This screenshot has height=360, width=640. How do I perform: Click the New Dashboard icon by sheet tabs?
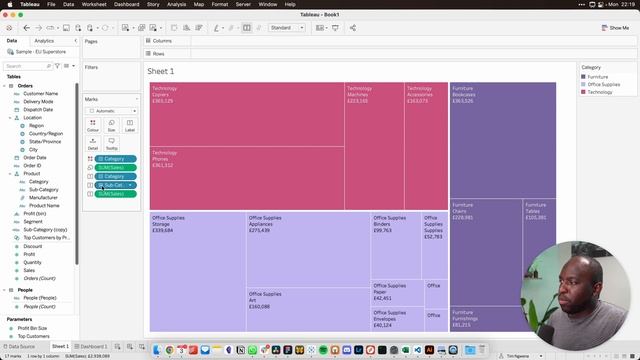(130, 347)
